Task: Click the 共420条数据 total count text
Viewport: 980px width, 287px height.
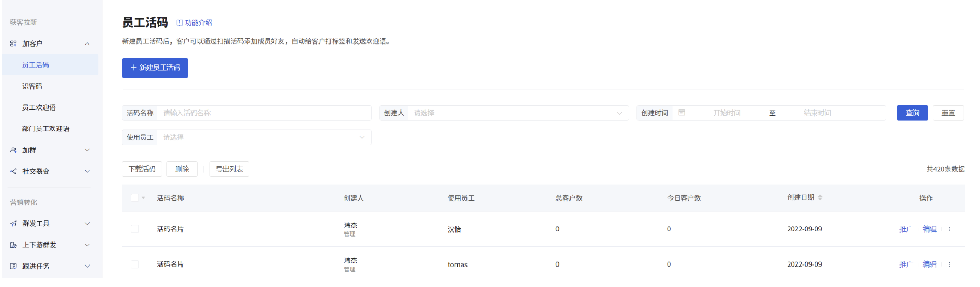Action: click(945, 169)
